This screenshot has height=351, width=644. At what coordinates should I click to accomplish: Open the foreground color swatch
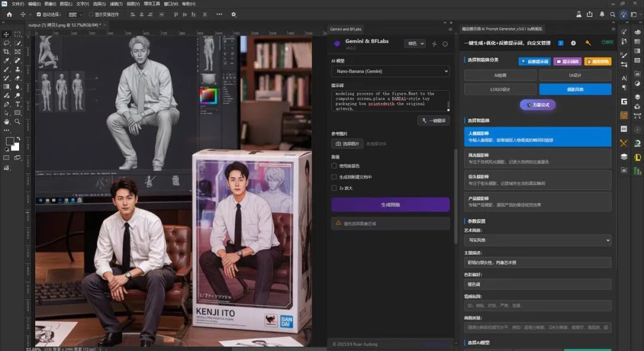coord(10,141)
